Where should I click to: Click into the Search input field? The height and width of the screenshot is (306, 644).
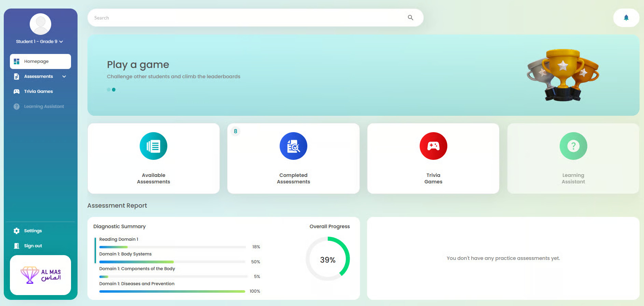click(x=246, y=18)
